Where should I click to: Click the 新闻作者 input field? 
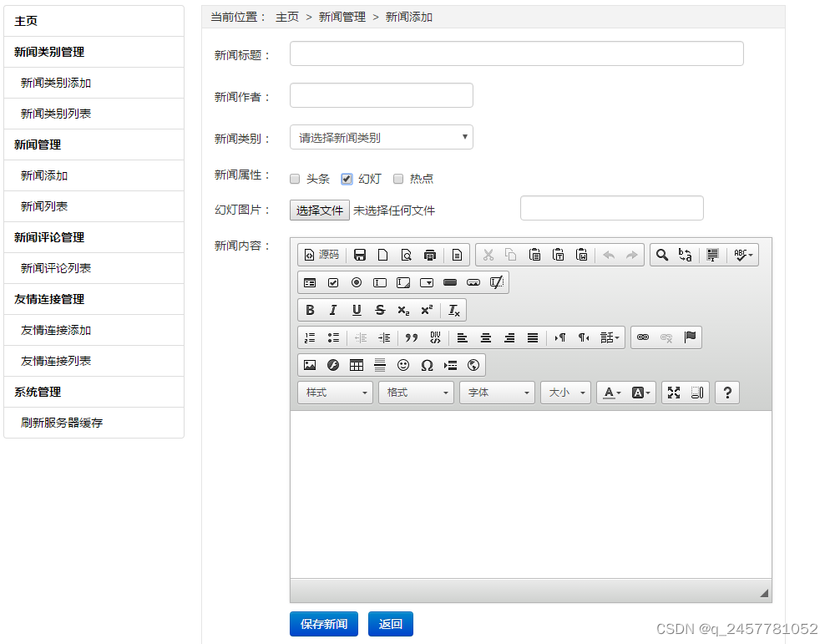point(381,95)
